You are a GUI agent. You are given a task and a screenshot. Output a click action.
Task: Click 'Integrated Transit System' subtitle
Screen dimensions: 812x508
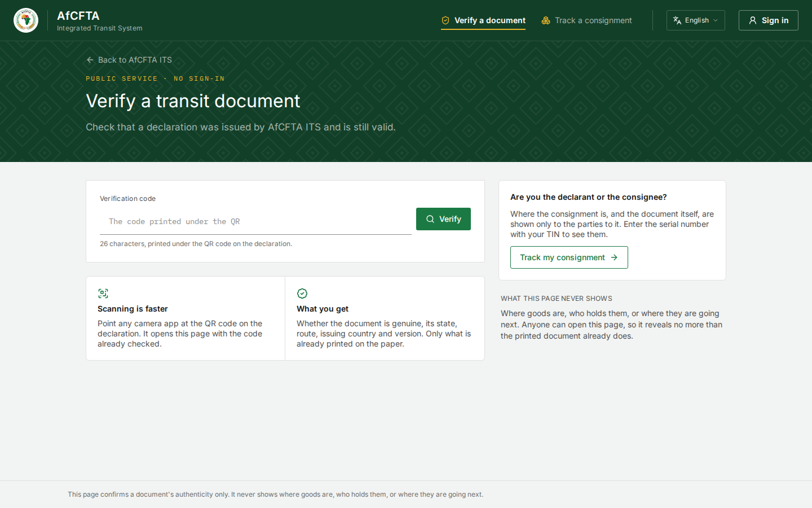coord(100,28)
